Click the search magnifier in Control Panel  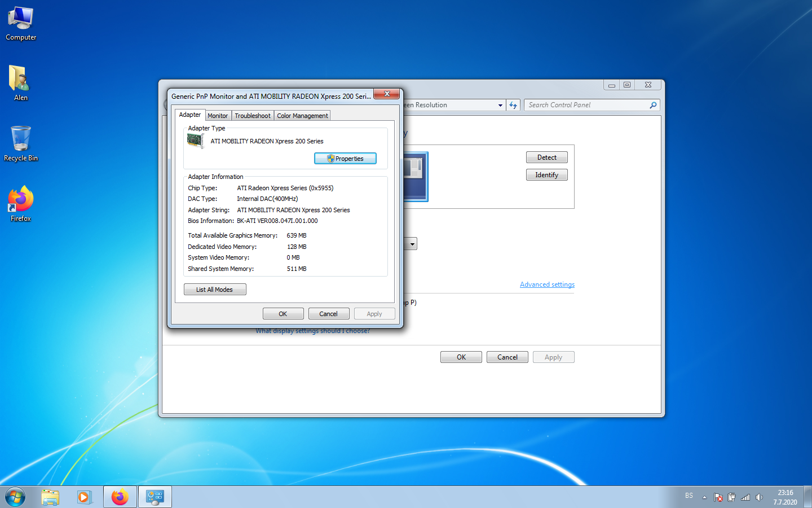pos(653,105)
